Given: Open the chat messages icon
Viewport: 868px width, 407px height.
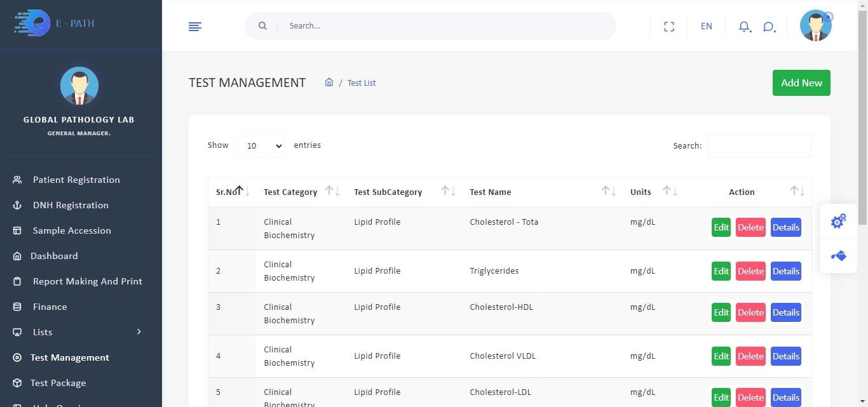Looking at the screenshot, I should [769, 27].
